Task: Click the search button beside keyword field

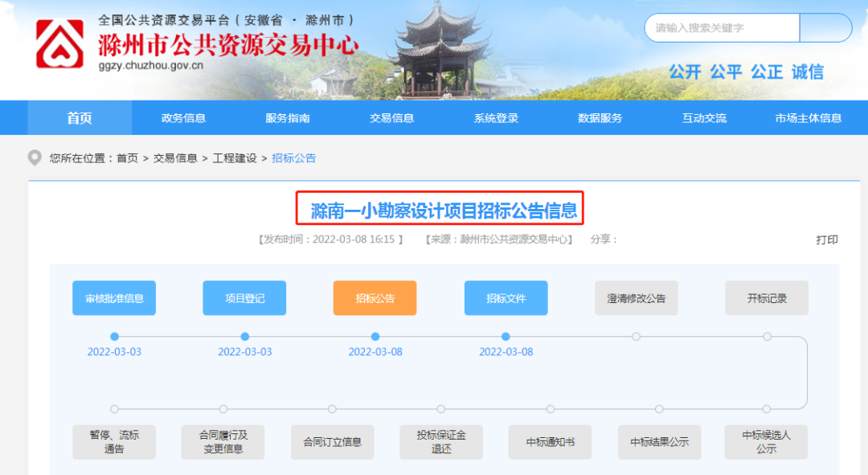Action: [x=825, y=27]
